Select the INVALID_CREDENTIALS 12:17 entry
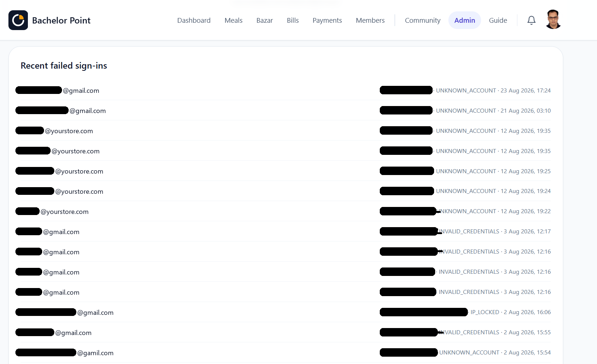 (x=285, y=232)
